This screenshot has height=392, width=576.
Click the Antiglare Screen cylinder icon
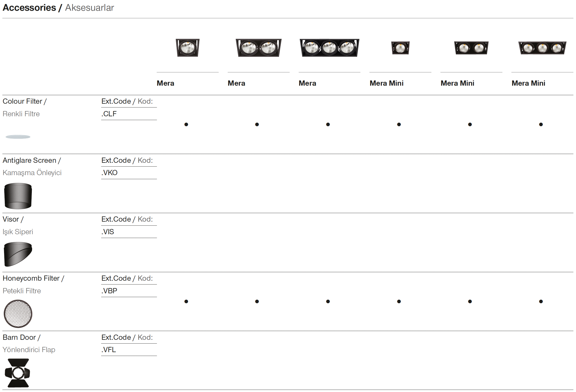[18, 196]
